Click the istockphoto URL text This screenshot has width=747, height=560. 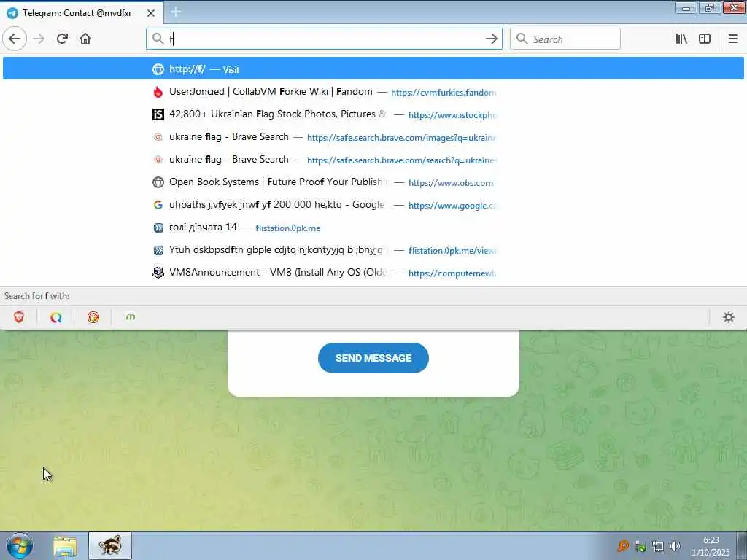(452, 115)
